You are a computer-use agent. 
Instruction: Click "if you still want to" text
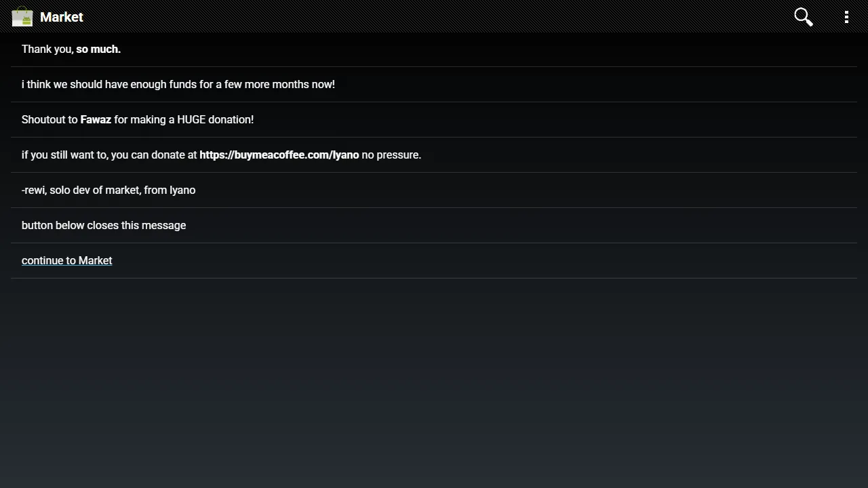pos(64,155)
